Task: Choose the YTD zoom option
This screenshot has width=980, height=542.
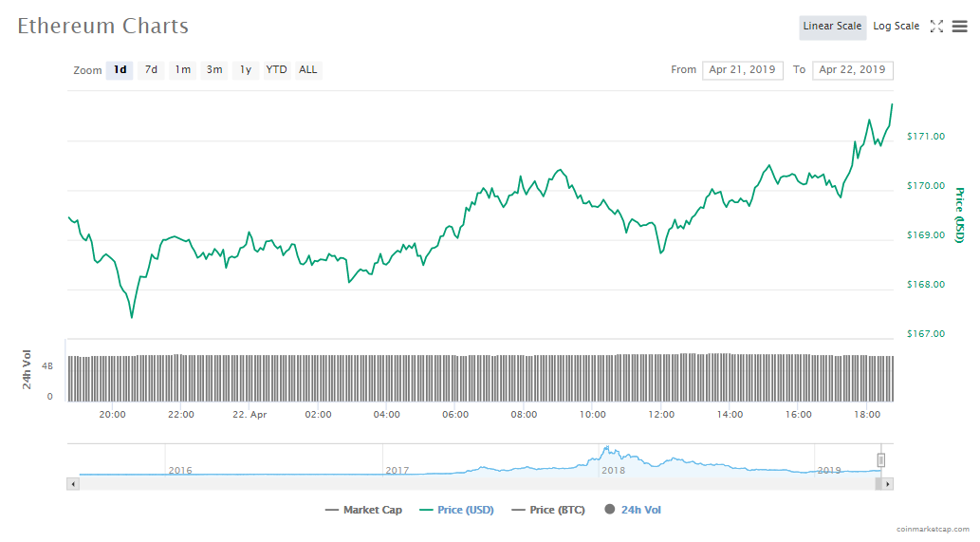Action: pos(276,70)
